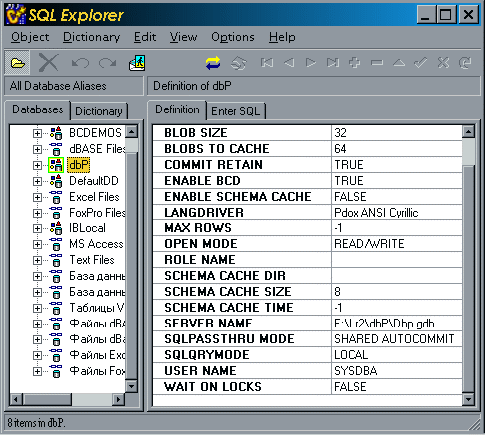The height and width of the screenshot is (436, 486).
Task: Click the Open folder toolbar icon
Action: click(x=17, y=63)
